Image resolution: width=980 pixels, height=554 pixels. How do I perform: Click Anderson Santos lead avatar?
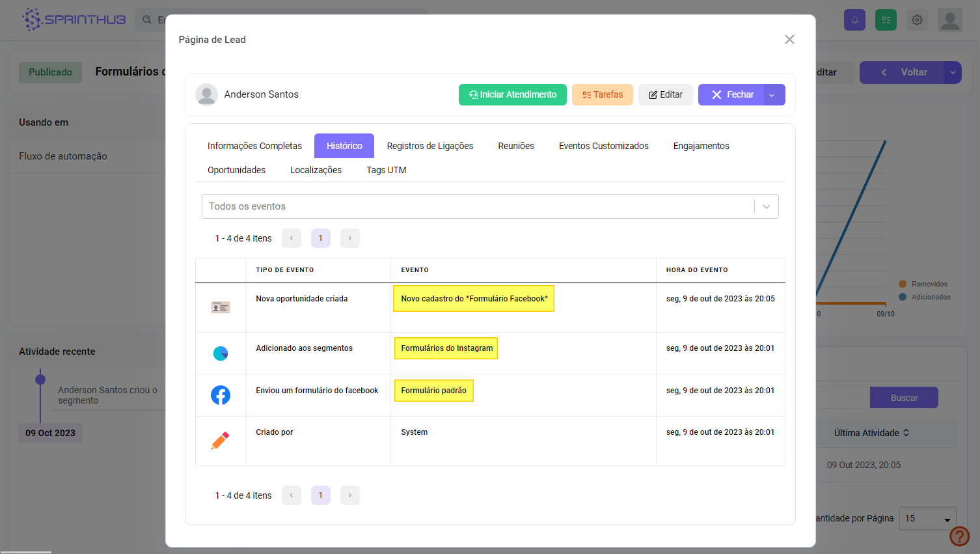click(x=206, y=95)
